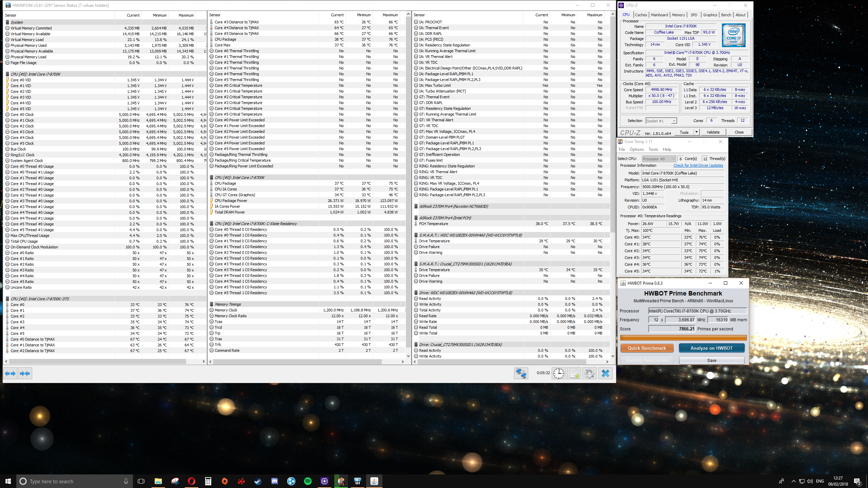
Task: Open File Explorer from taskbar
Action: pos(158,481)
